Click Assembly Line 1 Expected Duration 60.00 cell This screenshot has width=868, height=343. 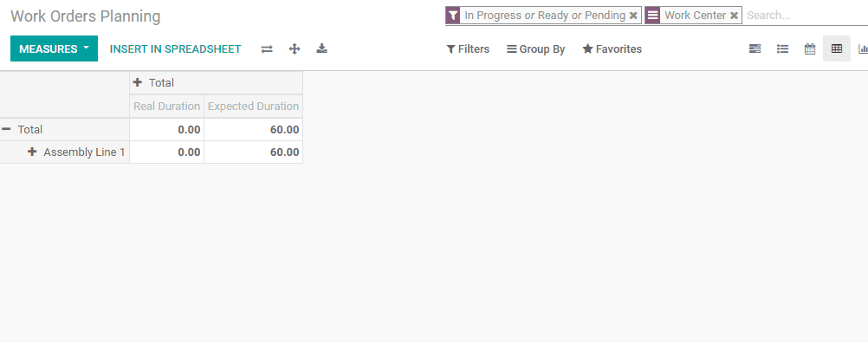254,152
